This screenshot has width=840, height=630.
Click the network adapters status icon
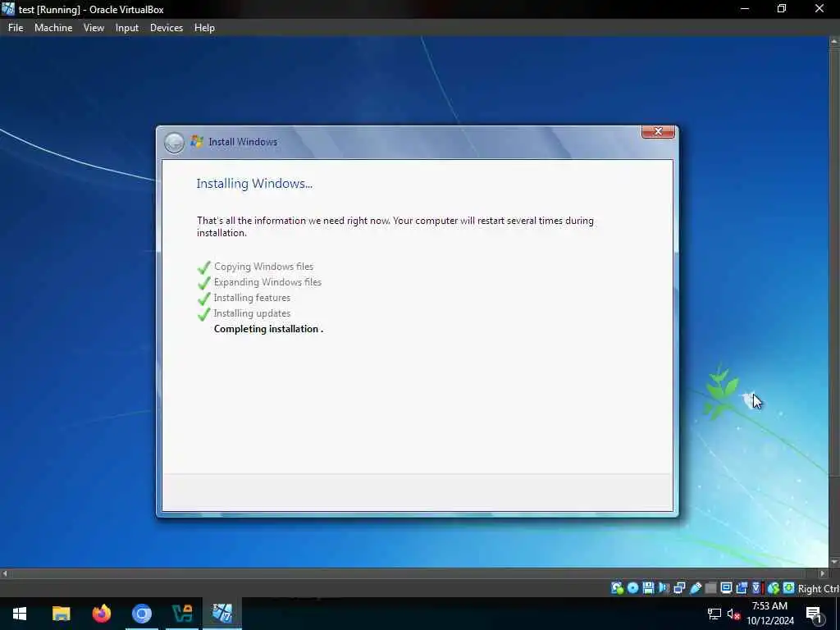click(679, 588)
